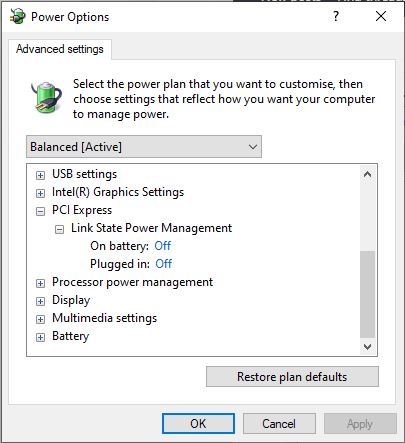The width and height of the screenshot is (405, 443).
Task: Open help with the question mark button
Action: [336, 16]
